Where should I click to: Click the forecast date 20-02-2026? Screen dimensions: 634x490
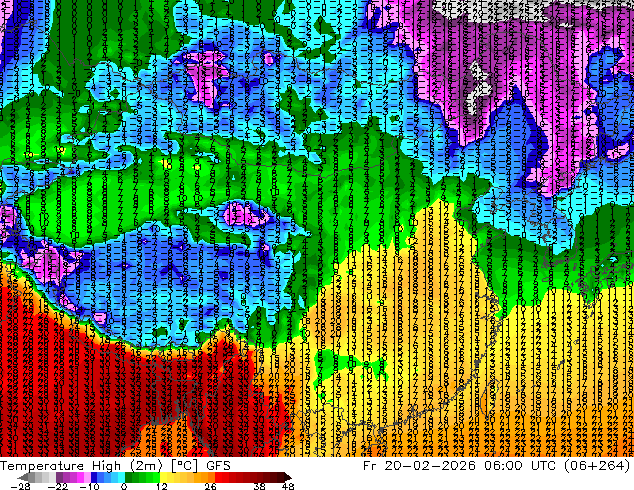tap(430, 465)
